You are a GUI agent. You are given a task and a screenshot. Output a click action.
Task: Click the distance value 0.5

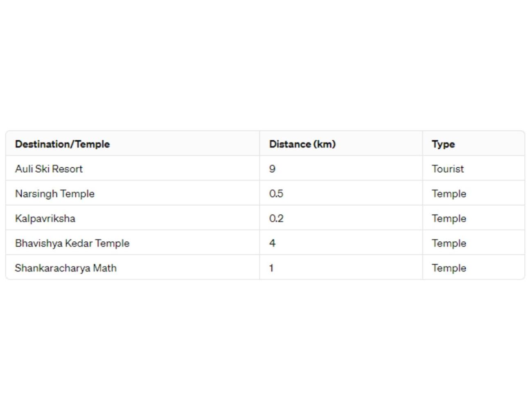276,193
